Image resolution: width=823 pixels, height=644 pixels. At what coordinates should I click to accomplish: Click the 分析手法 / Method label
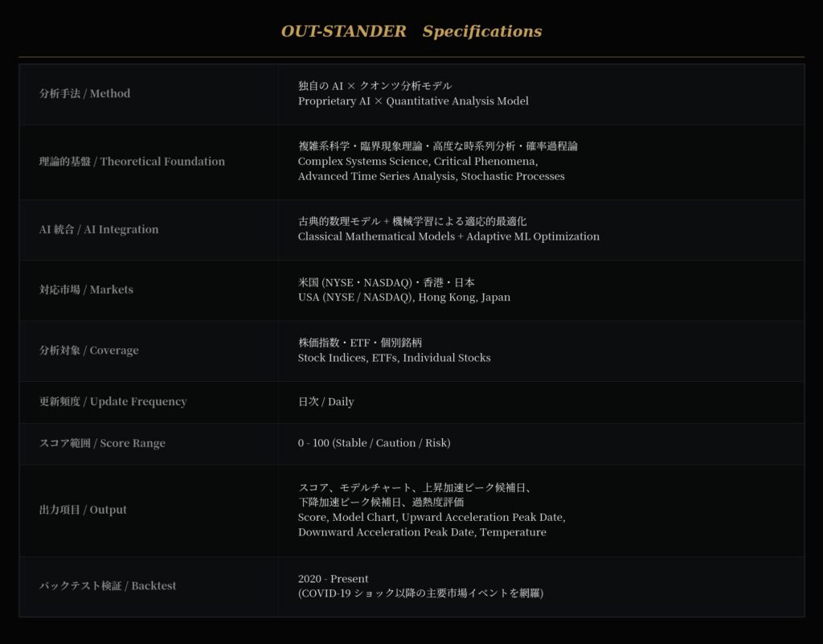click(84, 93)
